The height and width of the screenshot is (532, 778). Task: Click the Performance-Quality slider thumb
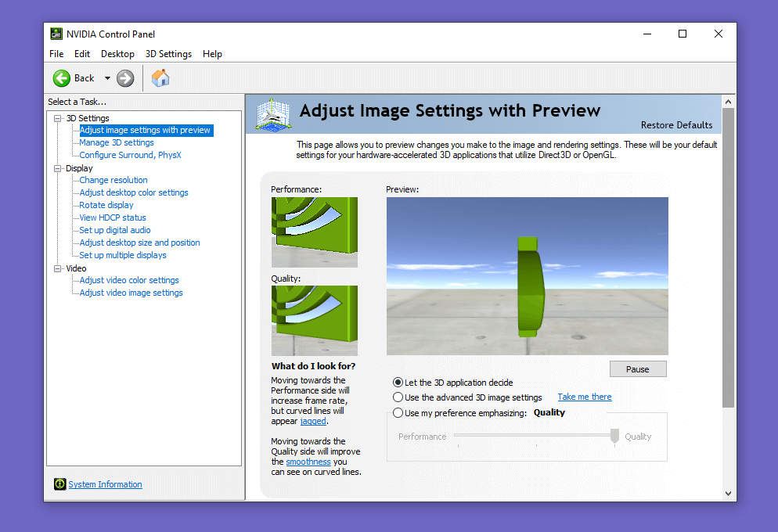coord(614,436)
